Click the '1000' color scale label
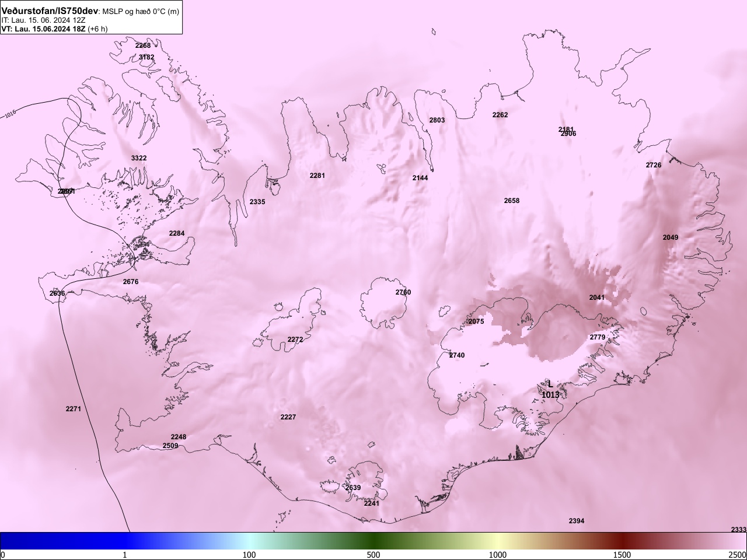 pyautogui.click(x=498, y=554)
